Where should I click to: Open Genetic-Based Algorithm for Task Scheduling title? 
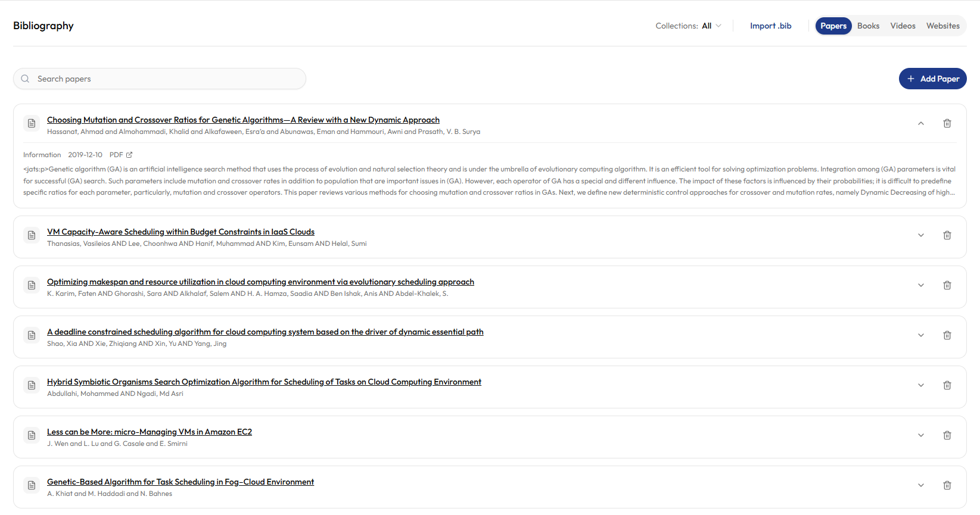181,482
